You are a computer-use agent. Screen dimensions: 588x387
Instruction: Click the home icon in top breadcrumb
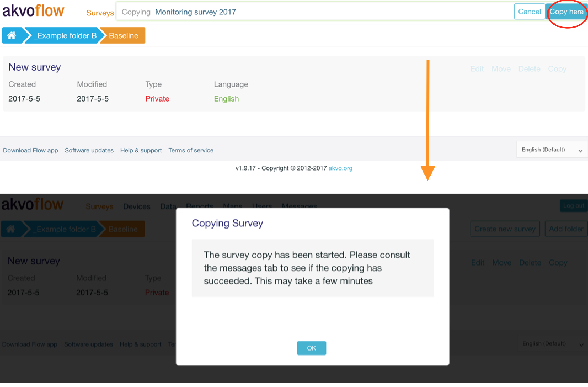coord(11,35)
